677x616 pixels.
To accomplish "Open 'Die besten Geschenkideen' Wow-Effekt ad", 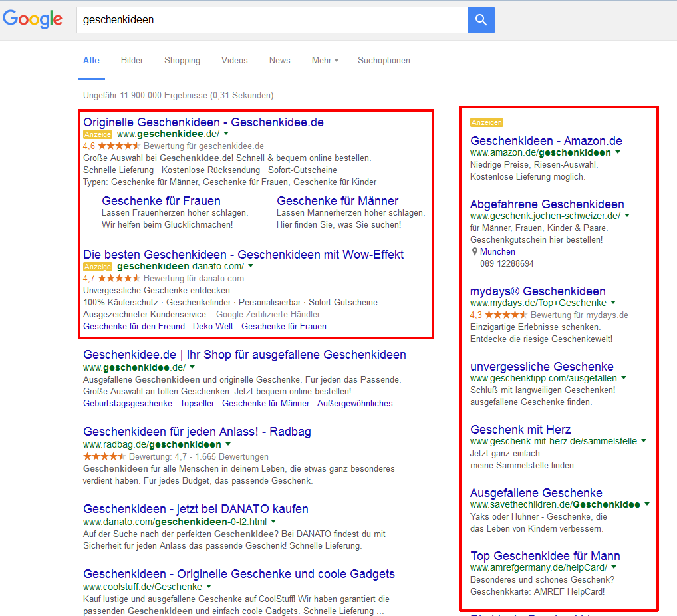I will click(243, 254).
